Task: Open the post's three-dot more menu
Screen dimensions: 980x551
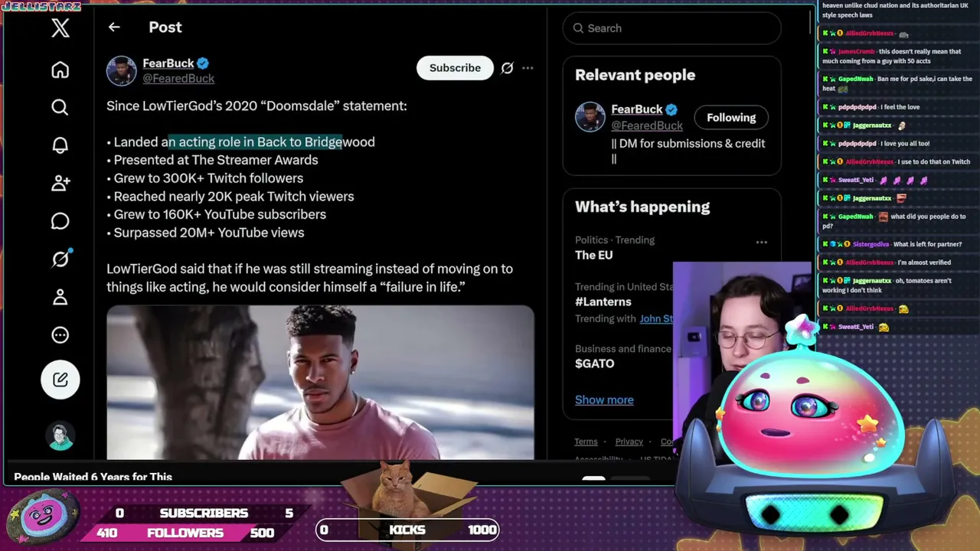Action: pyautogui.click(x=528, y=68)
